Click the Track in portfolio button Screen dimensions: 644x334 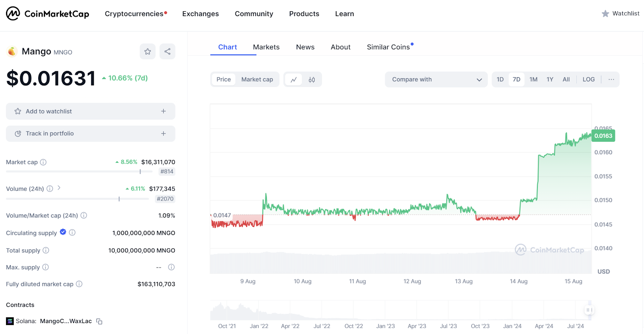pyautogui.click(x=91, y=134)
